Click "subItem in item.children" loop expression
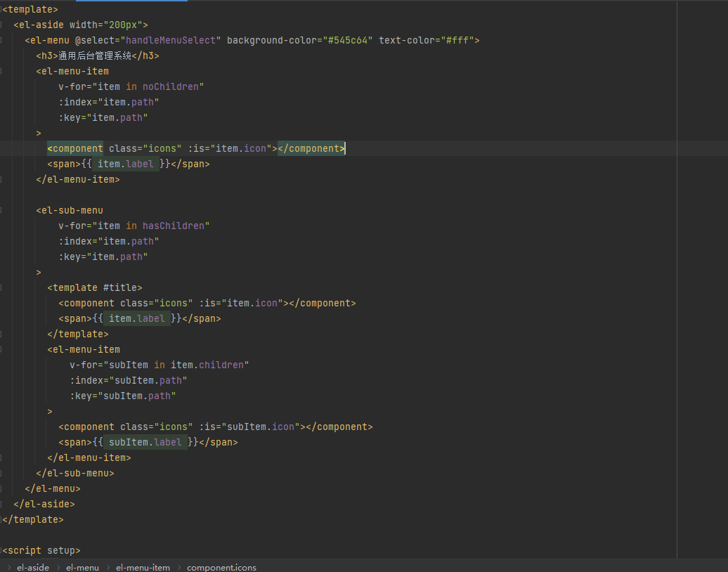 176,365
